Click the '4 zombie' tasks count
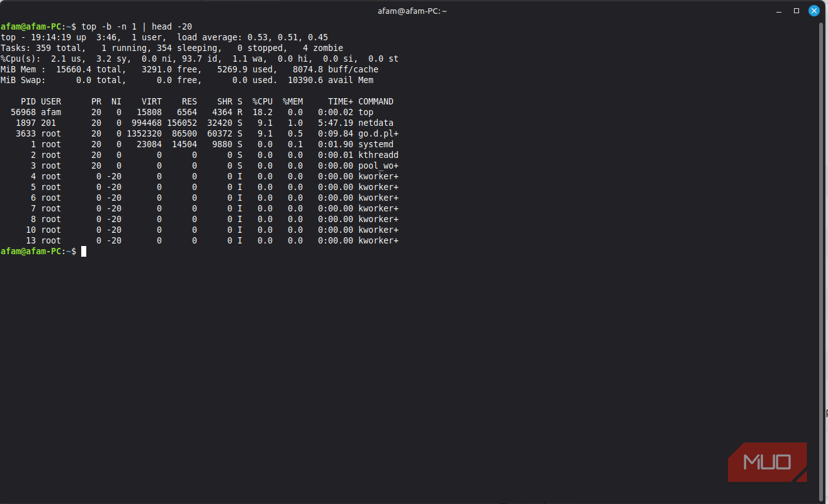The image size is (828, 504). [323, 48]
